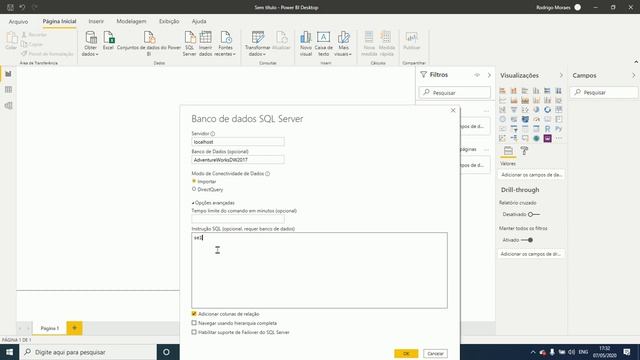Collapse Opções avançadas section
Screen dimensions: 640x360
pos(213,202)
